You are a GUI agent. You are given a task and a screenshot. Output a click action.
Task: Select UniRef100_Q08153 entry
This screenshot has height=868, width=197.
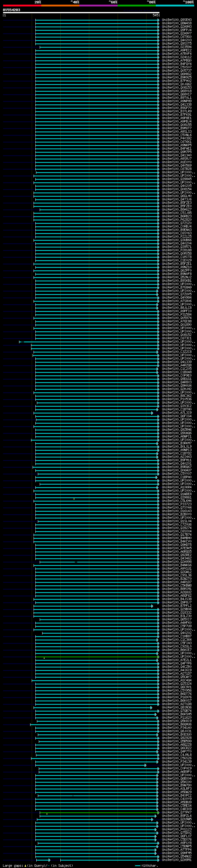coord(177,88)
